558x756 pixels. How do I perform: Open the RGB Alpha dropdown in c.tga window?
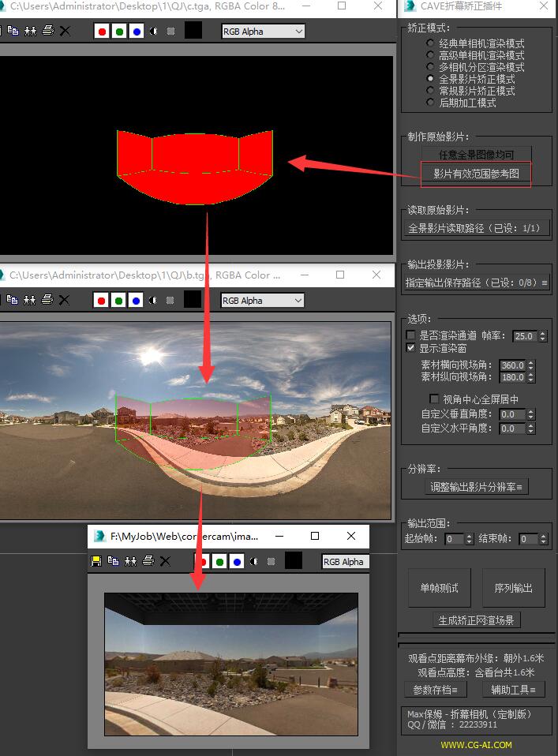point(263,32)
